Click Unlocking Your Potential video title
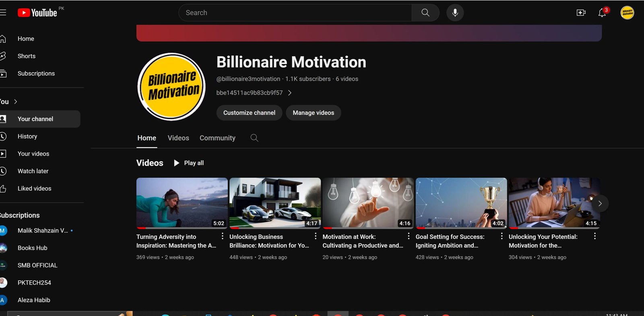The width and height of the screenshot is (644, 316). coord(543,241)
